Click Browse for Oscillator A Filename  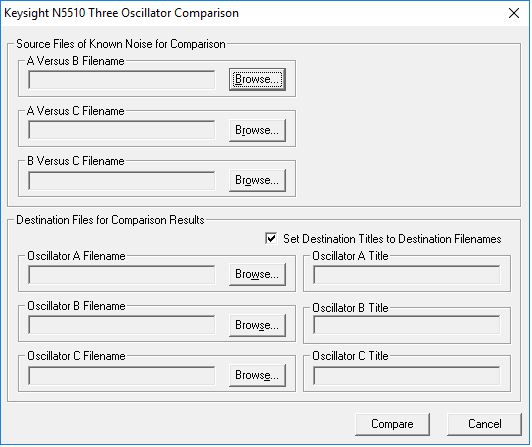[257, 274]
